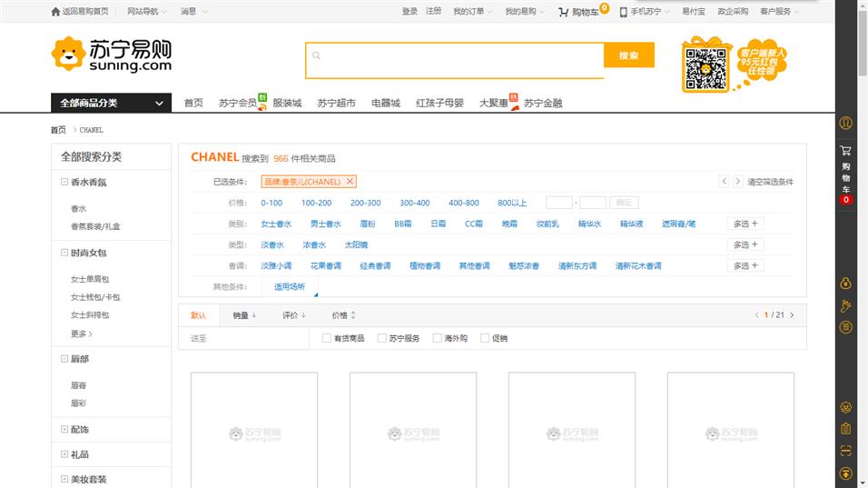Click back-to-top icon in sidebar
868x488 pixels.
coord(845,473)
